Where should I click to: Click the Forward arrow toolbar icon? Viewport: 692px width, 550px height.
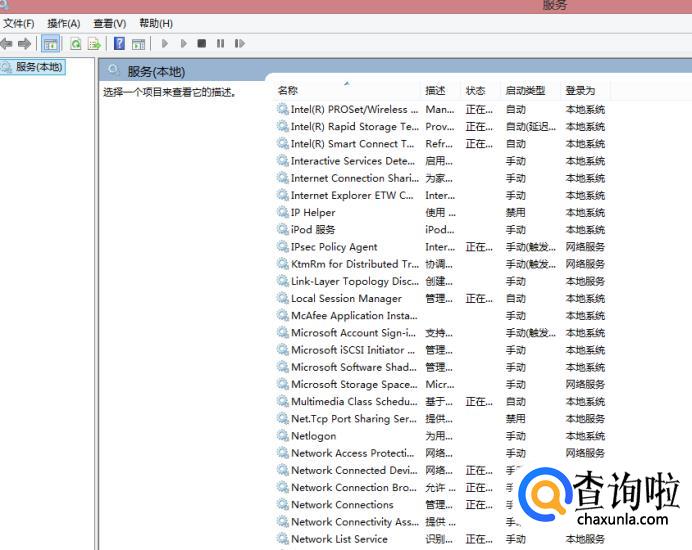coord(24,43)
